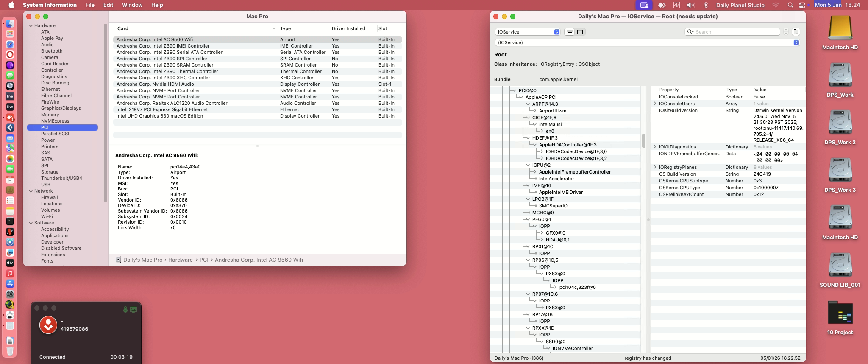This screenshot has height=364, width=868.
Task: Expand the IOHDACodecDevice@1F,3,0 node
Action: click(x=541, y=151)
